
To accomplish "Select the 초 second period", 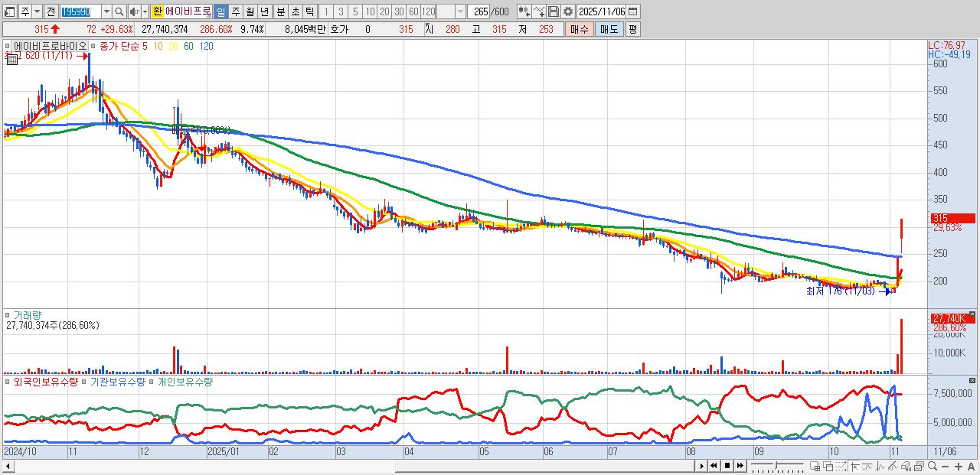I will coord(296,11).
